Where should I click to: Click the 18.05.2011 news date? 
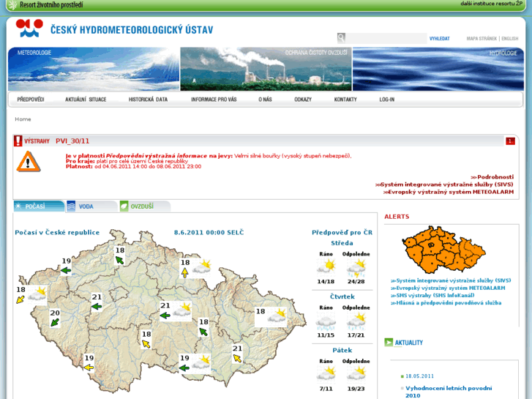pos(420,376)
